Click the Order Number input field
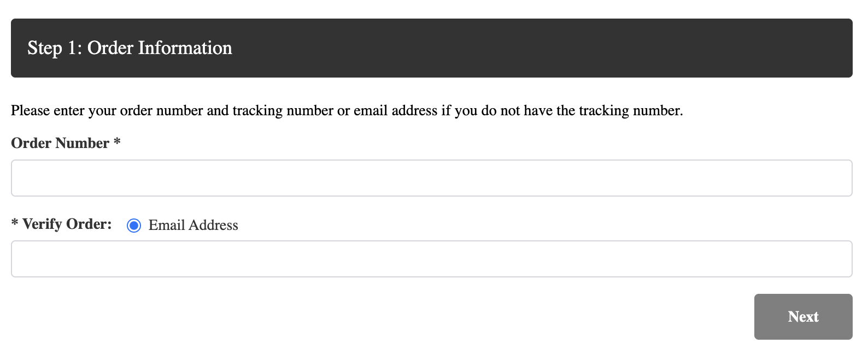This screenshot has width=868, height=355. pos(431,178)
